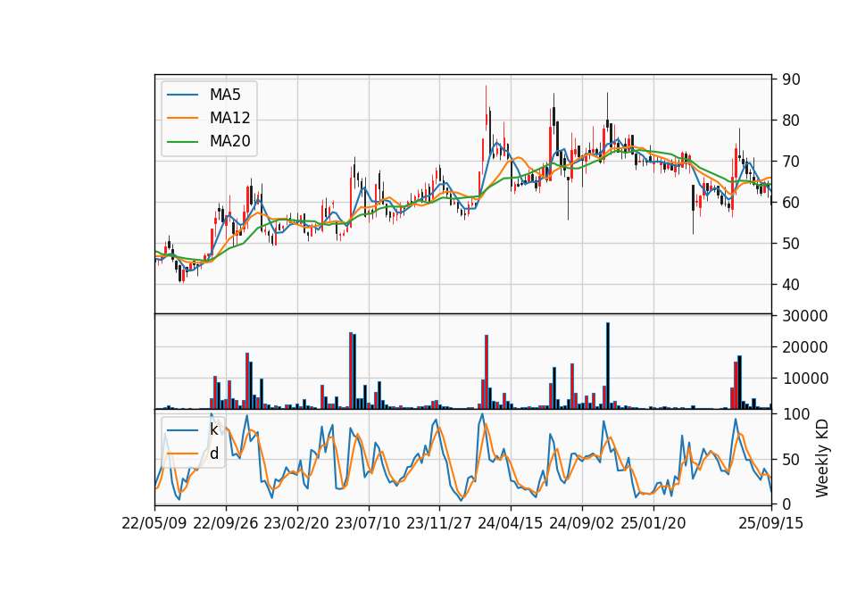Click the 23/02/20 date tick label
The image size is (857, 616).
coord(296,523)
